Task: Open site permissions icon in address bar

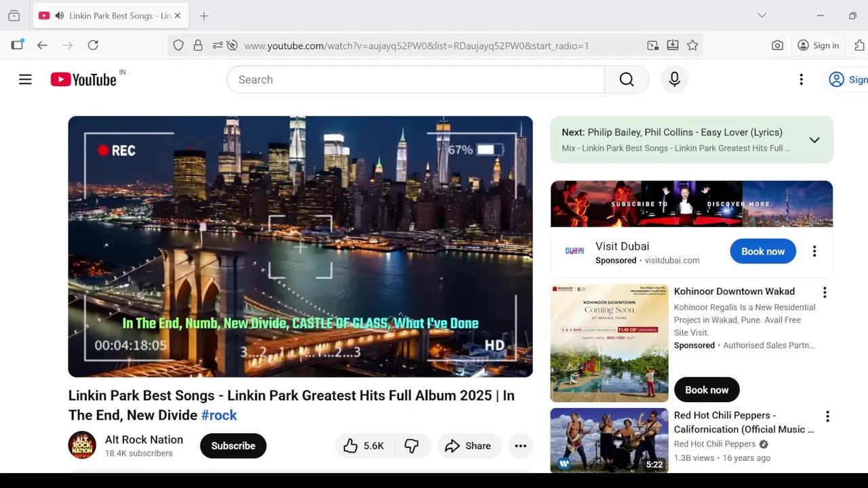Action: tap(217, 45)
